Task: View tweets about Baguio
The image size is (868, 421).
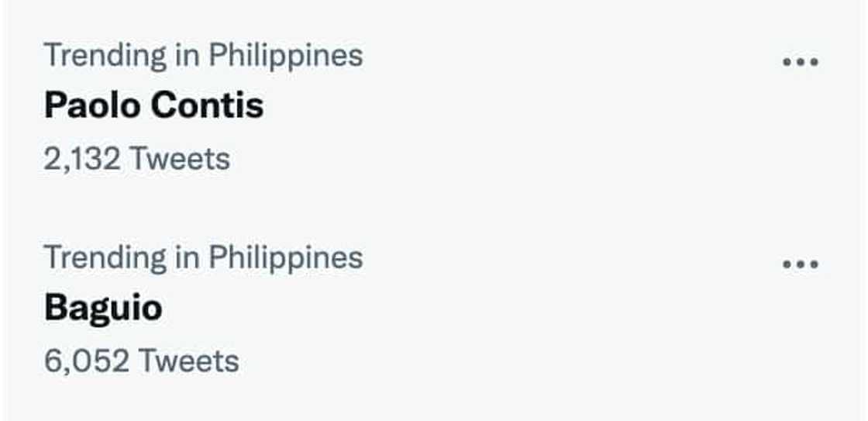Action: [103, 308]
